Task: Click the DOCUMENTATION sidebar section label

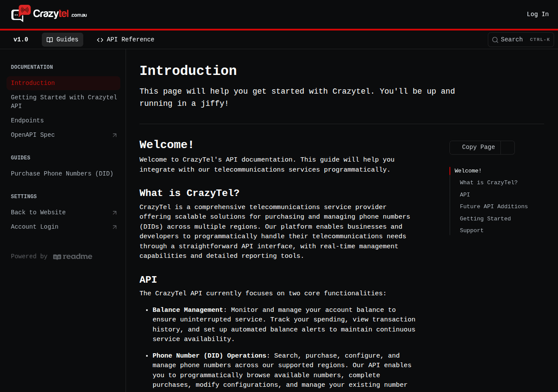Action: click(32, 68)
